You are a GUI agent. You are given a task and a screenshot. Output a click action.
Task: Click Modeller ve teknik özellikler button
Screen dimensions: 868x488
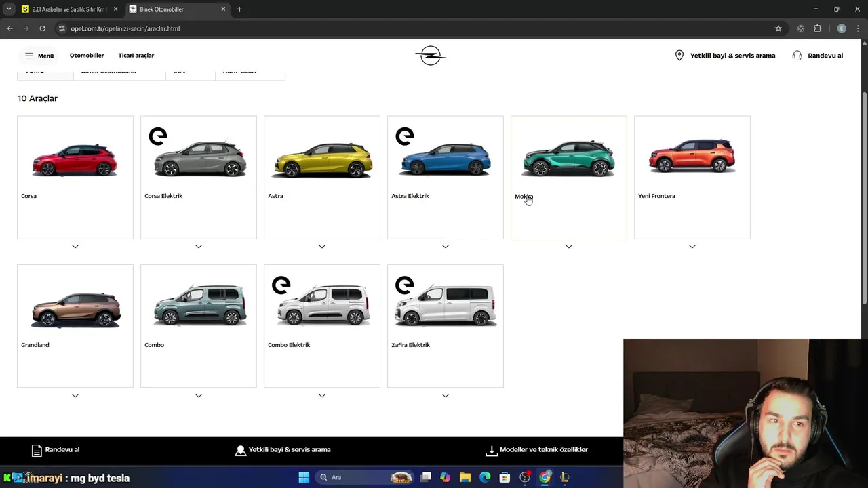coord(544,450)
